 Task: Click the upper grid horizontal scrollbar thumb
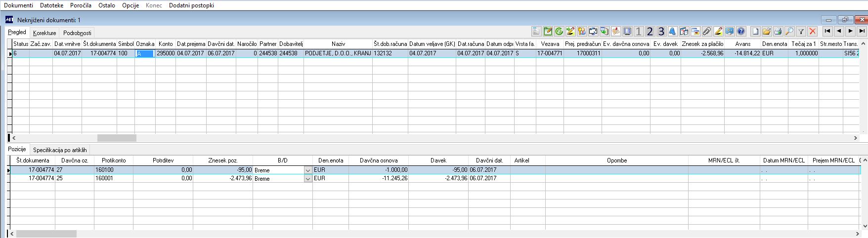pos(117,138)
